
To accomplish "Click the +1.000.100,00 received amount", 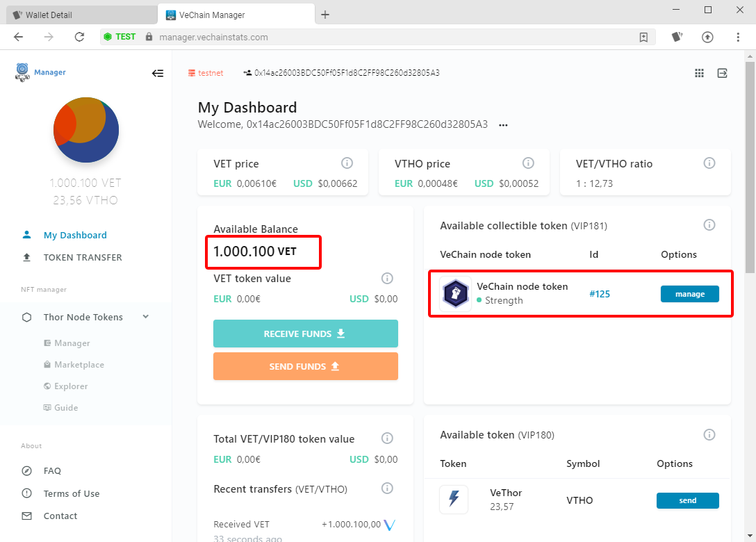I will coord(351,525).
